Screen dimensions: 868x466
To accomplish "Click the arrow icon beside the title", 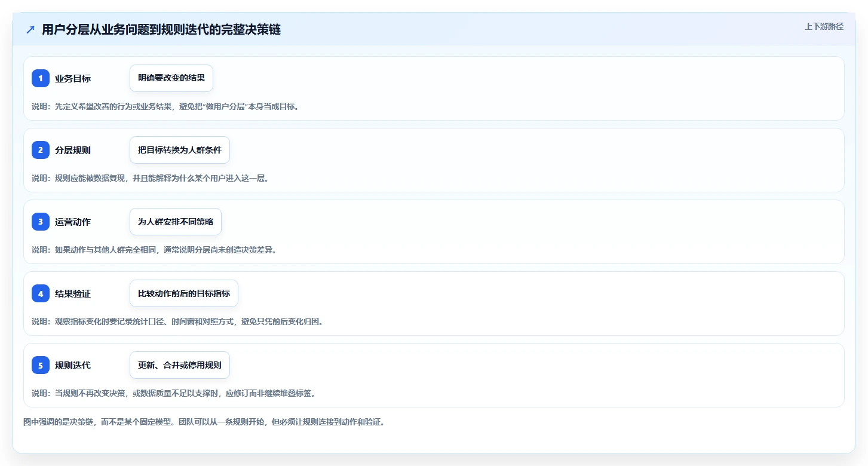I will tap(30, 30).
